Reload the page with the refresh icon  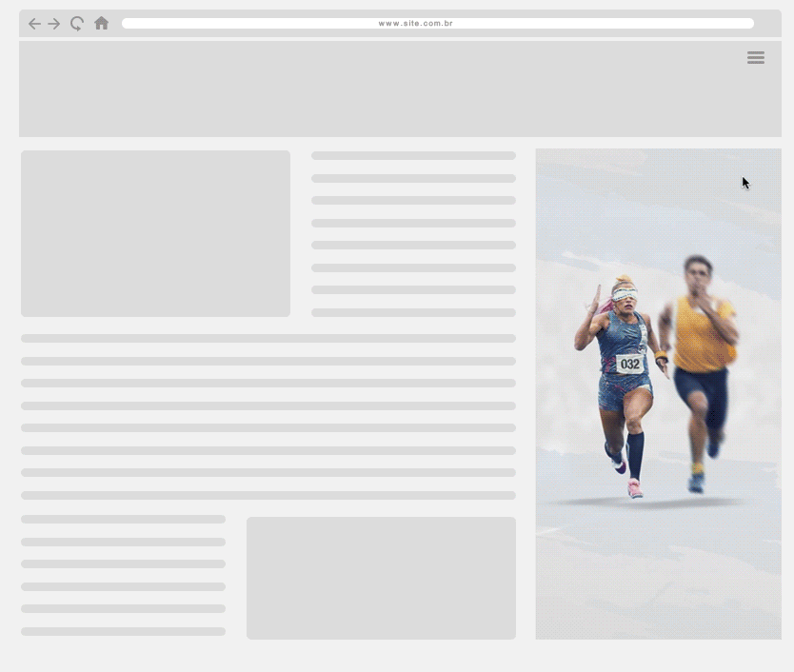click(x=77, y=23)
